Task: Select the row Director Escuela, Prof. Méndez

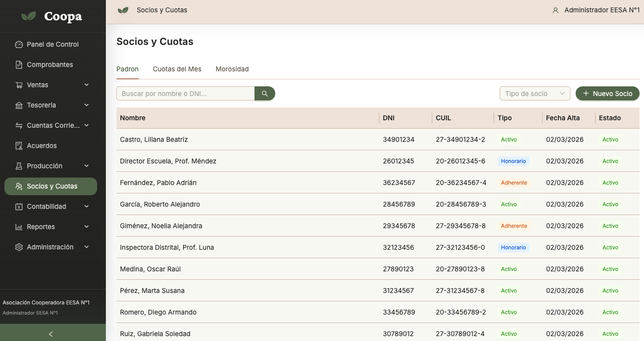Action: (x=378, y=161)
